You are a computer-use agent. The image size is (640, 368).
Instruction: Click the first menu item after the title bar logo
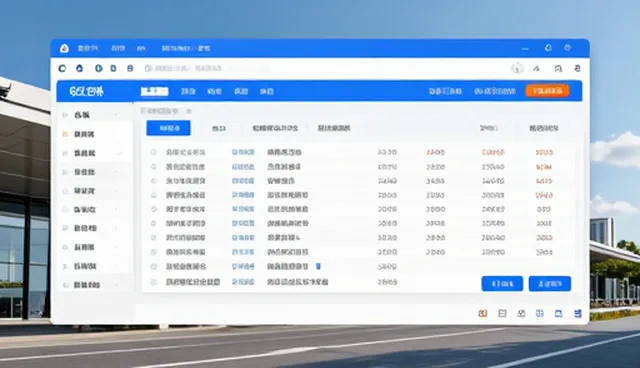pyautogui.click(x=88, y=48)
